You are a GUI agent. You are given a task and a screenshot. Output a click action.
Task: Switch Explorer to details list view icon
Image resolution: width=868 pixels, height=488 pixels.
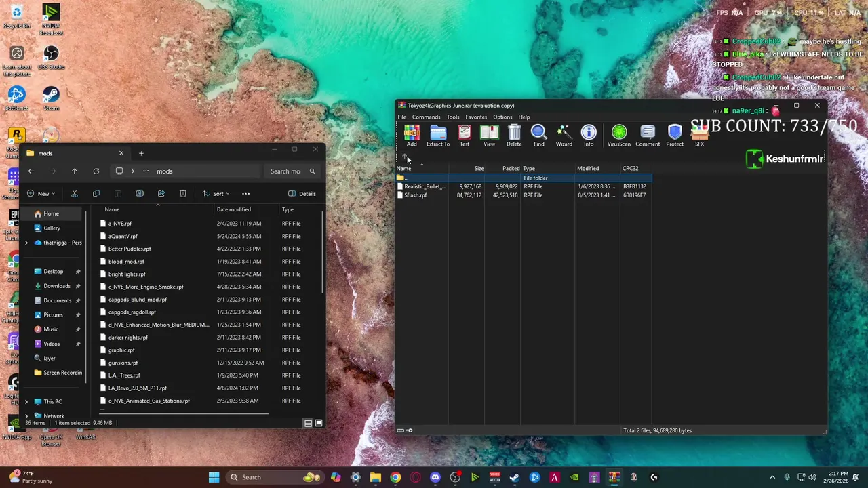tap(308, 423)
